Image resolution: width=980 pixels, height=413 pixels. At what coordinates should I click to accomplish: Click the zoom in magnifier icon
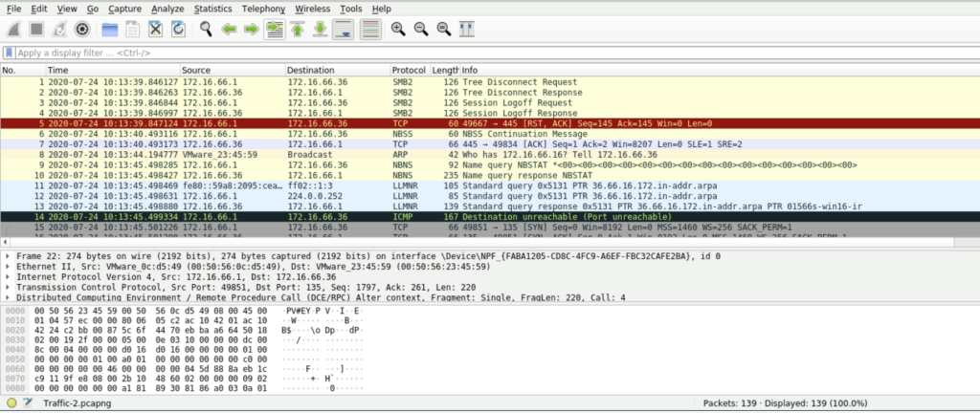pyautogui.click(x=399, y=30)
